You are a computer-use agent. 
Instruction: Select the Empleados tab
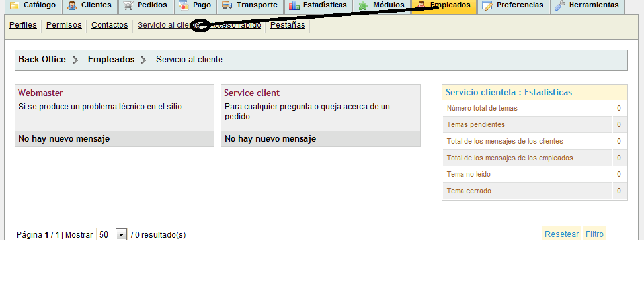(x=444, y=6)
